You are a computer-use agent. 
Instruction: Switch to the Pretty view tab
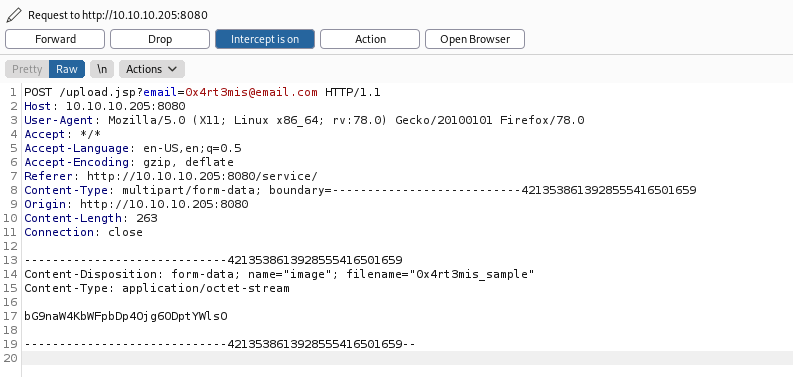(27, 69)
